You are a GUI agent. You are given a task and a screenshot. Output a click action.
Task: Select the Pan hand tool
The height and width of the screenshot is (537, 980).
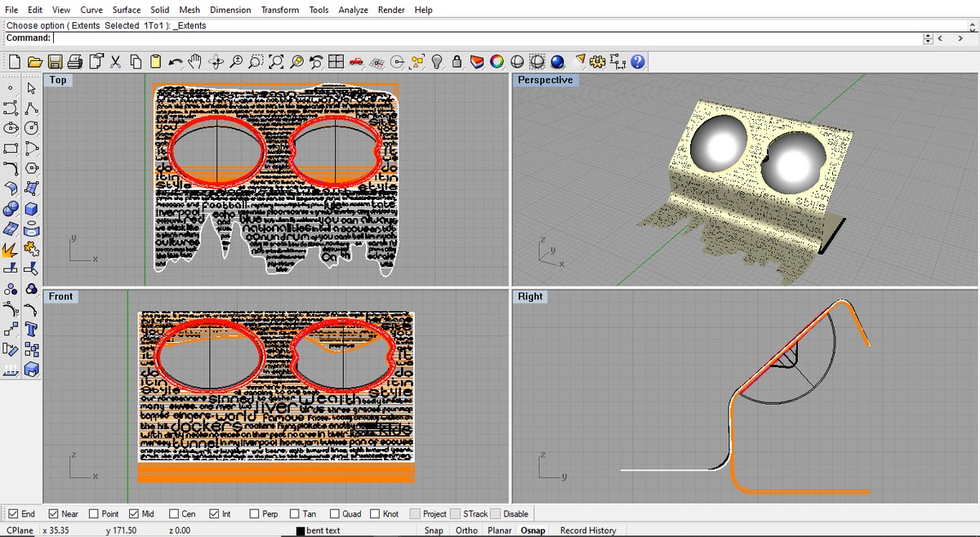coord(195,62)
